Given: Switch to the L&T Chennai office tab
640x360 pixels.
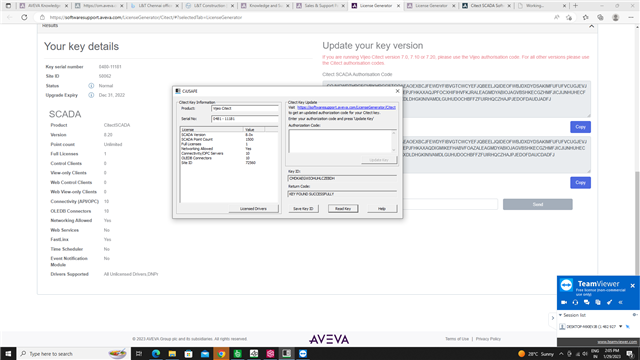Looking at the screenshot, I should point(154,6).
